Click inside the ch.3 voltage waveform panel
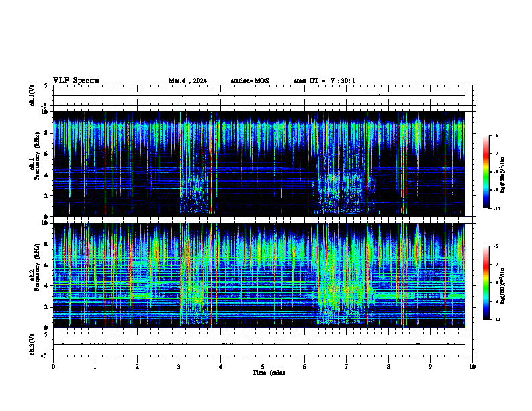The height and width of the screenshot is (411, 532). pyautogui.click(x=263, y=345)
